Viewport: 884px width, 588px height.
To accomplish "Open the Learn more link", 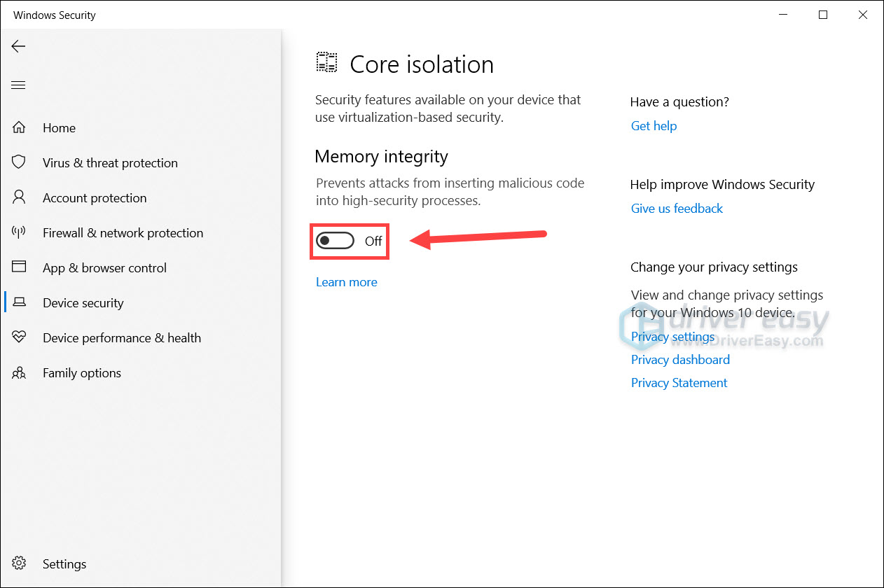I will (346, 282).
